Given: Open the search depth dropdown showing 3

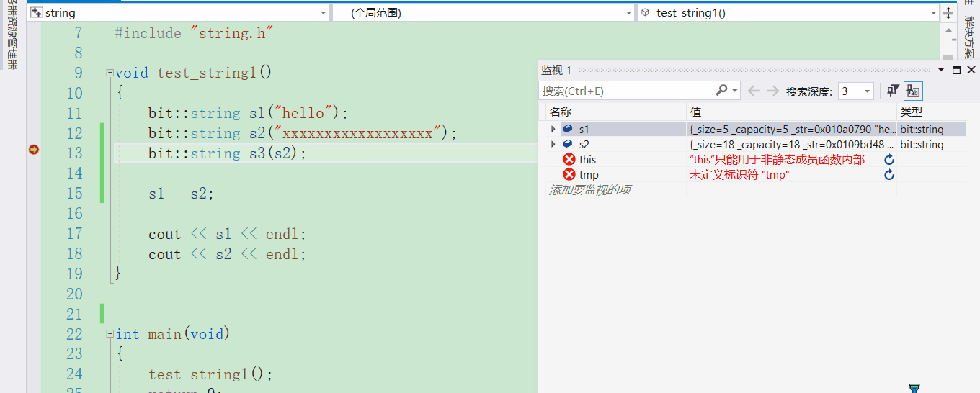Looking at the screenshot, I should point(868,91).
